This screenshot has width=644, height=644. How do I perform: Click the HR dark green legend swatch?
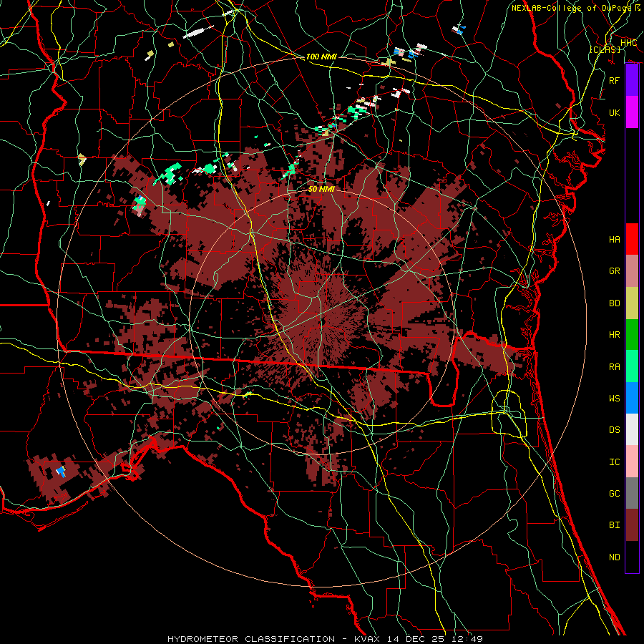click(x=632, y=335)
